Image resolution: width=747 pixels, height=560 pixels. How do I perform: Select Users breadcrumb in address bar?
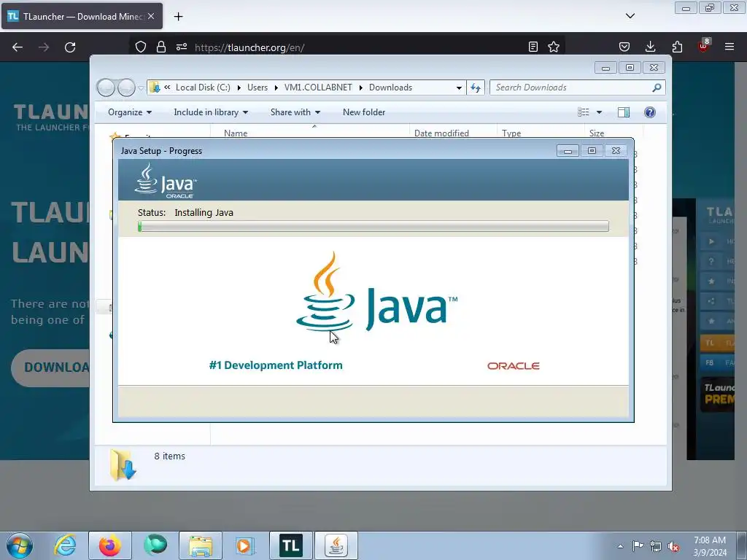pos(258,87)
